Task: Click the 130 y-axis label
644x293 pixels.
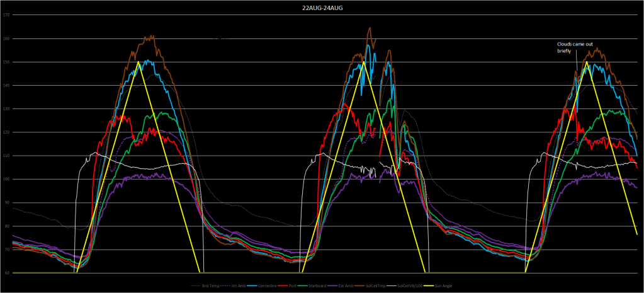Action: tap(6, 109)
